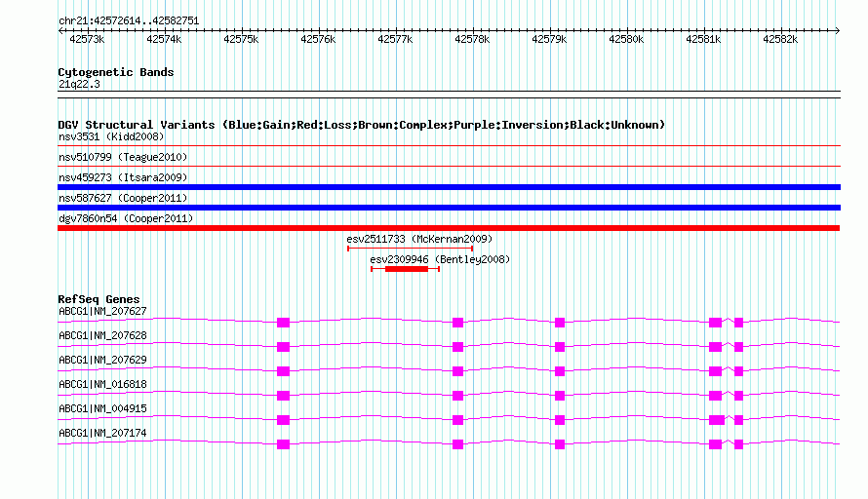Image resolution: width=868 pixels, height=499 pixels.
Task: Select the esv2511733 (McKernan2009) label
Action: pos(419,239)
